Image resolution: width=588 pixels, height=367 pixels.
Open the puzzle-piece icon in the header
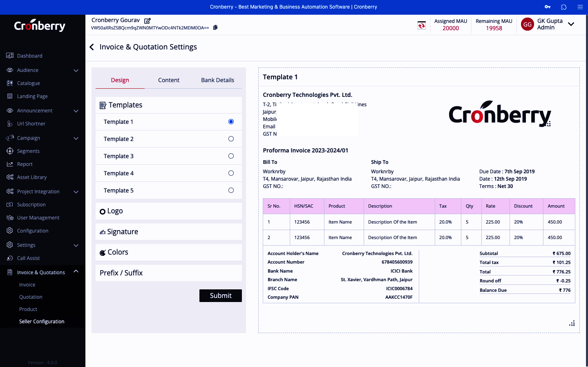tap(563, 7)
